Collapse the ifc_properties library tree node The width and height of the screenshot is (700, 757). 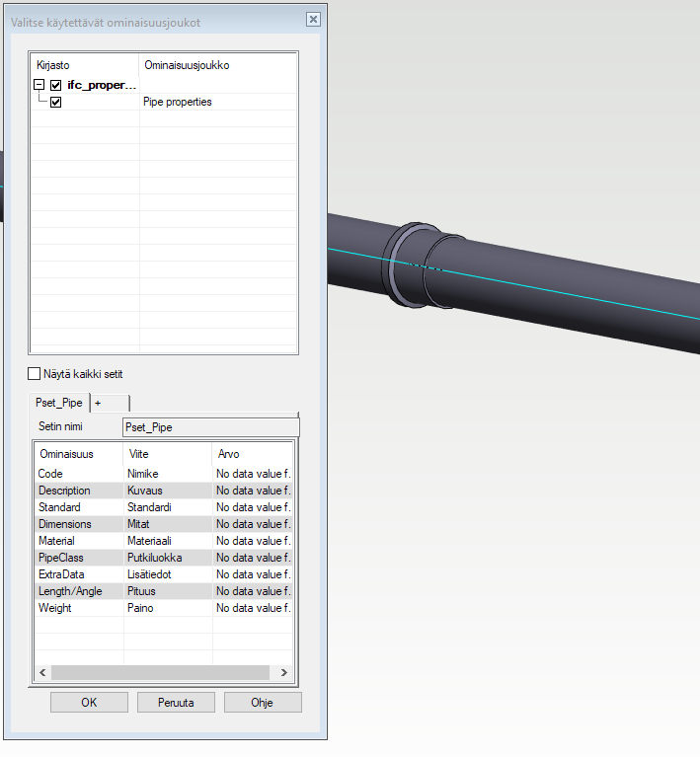click(39, 85)
